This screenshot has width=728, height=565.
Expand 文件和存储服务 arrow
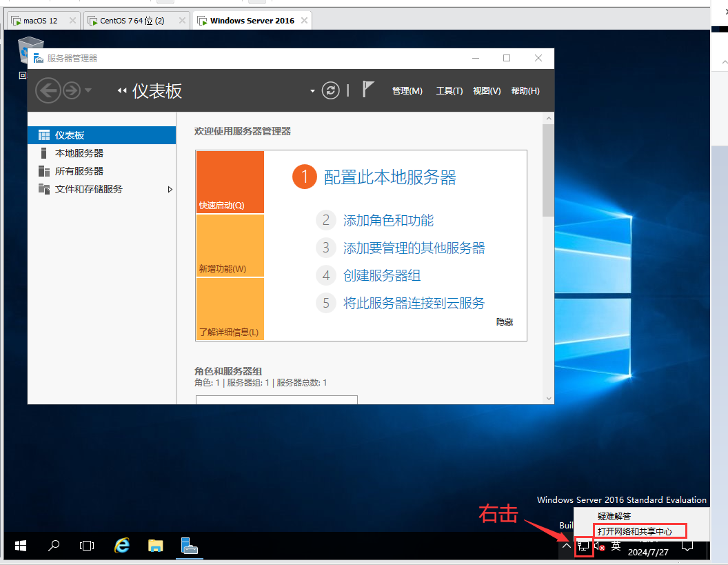click(x=170, y=190)
